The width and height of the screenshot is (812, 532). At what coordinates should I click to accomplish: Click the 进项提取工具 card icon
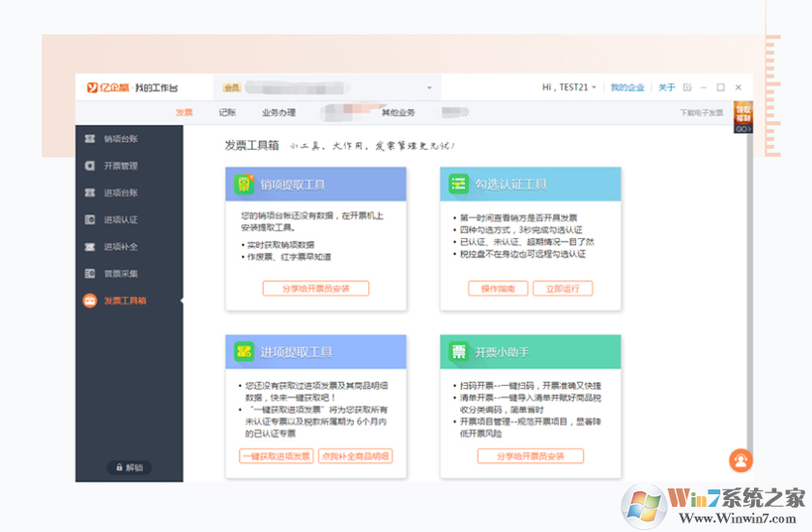(244, 352)
